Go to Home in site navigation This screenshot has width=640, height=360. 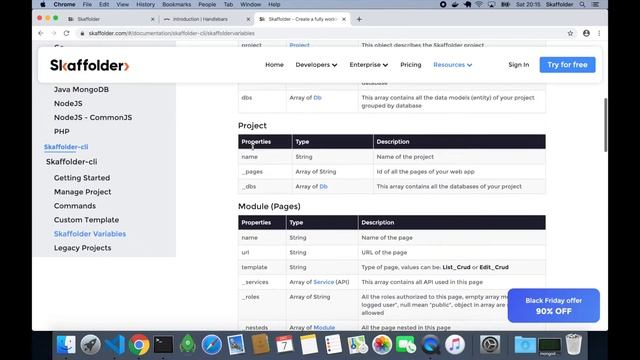[274, 65]
